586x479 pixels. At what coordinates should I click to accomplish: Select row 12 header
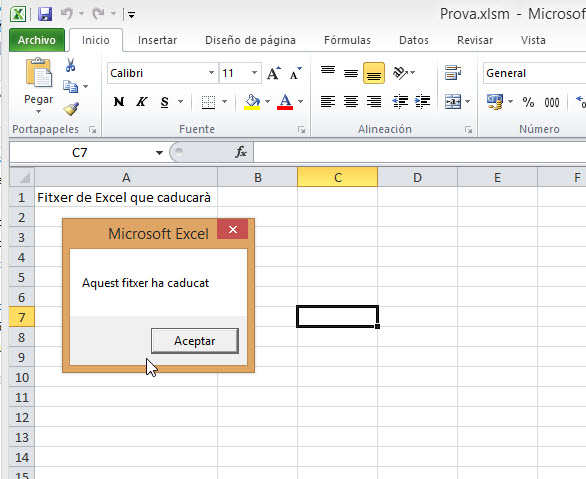click(x=22, y=417)
